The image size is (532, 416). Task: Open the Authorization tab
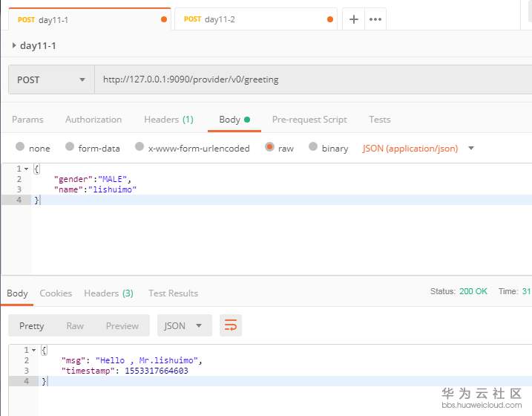point(93,120)
